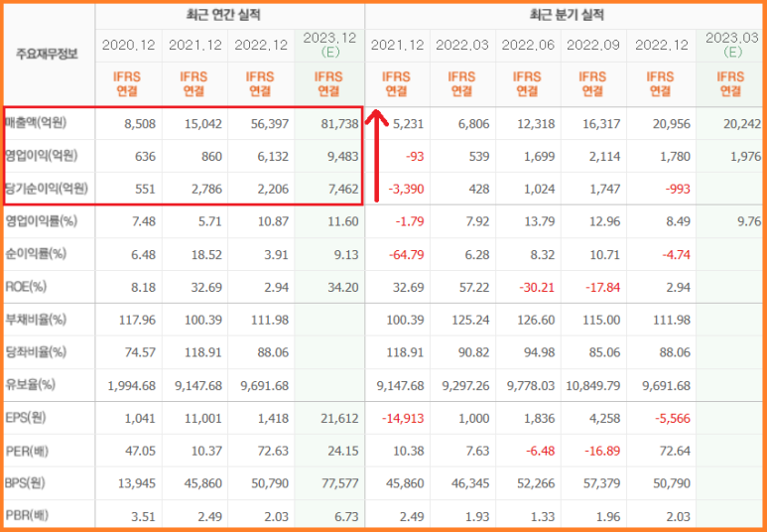Click the 2022.03 quarterly column header
767x532 pixels.
pyautogui.click(x=462, y=46)
